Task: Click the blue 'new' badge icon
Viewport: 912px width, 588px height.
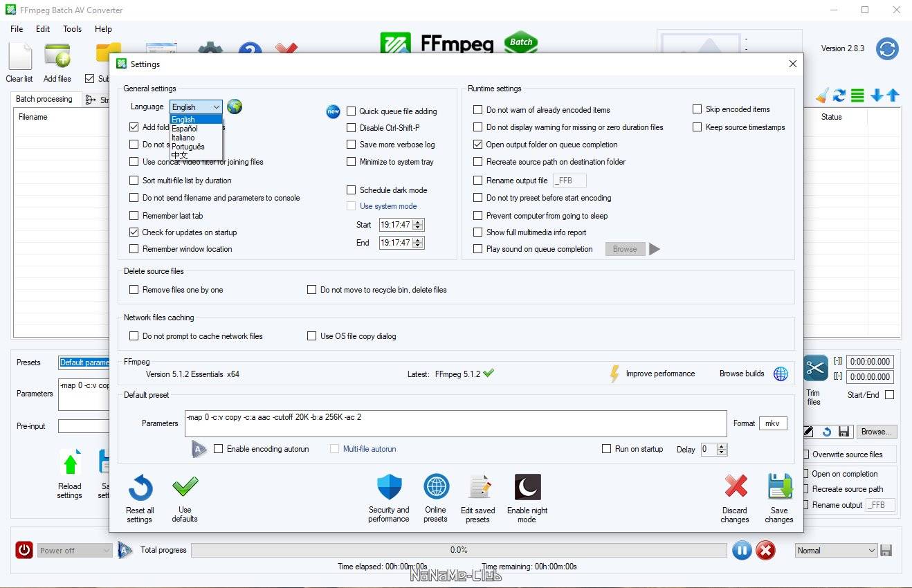Action: click(x=333, y=111)
